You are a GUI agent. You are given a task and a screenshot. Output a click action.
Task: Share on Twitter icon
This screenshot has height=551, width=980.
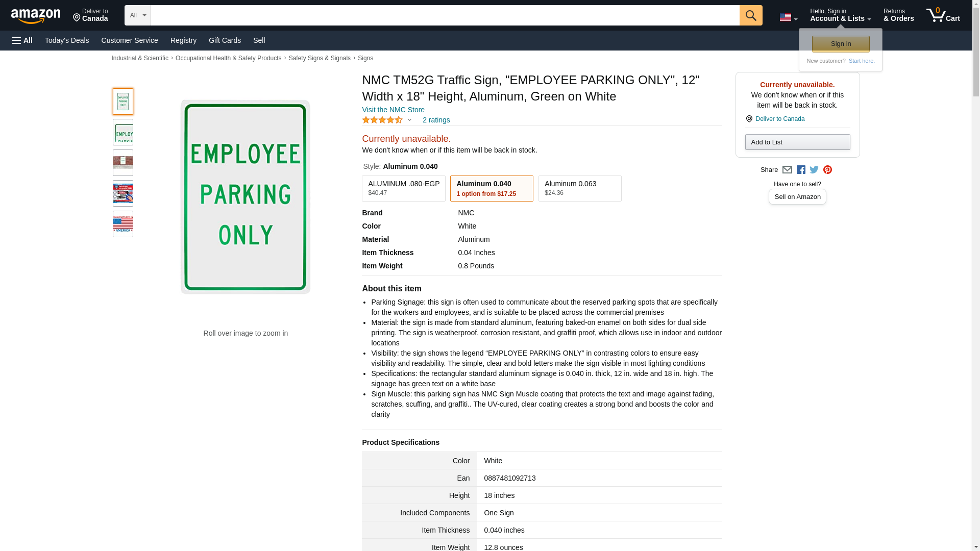pyautogui.click(x=814, y=170)
